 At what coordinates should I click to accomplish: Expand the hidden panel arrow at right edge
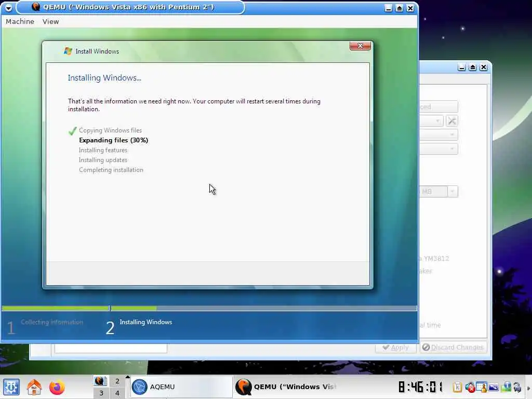[x=528, y=388]
